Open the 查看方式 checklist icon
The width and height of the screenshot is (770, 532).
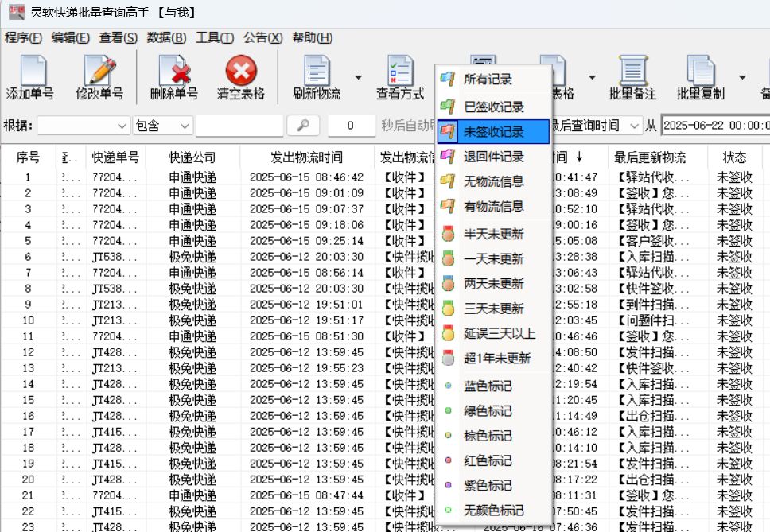(x=400, y=71)
